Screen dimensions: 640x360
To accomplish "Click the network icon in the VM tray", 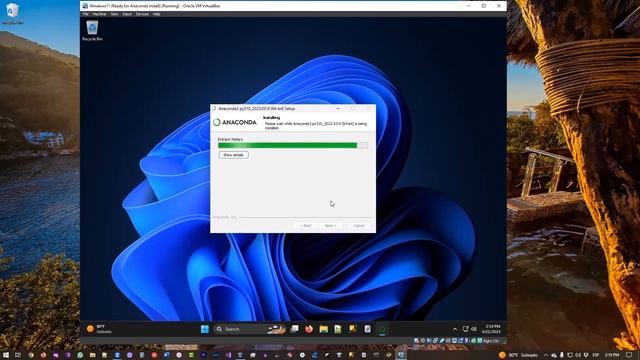I will [465, 329].
